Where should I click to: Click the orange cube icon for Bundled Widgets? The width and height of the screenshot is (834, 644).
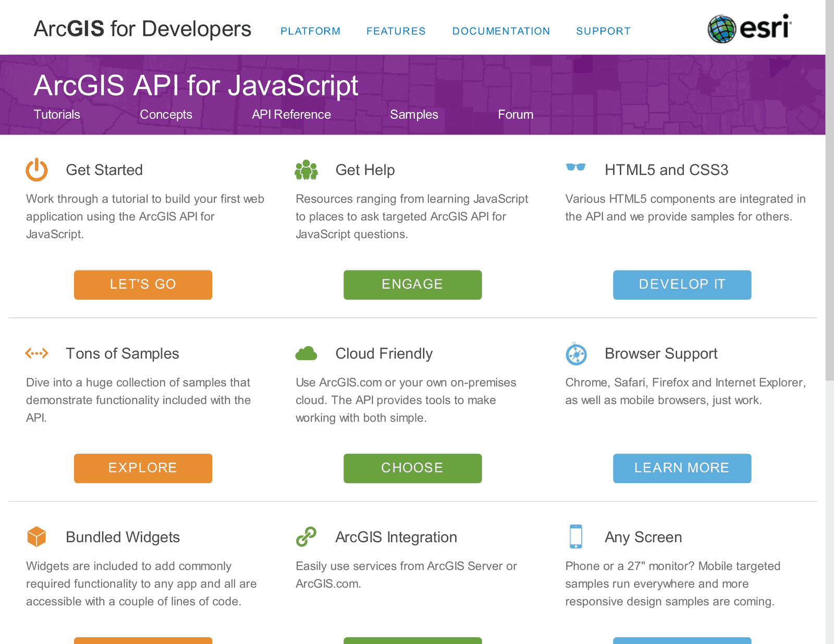pos(36,537)
